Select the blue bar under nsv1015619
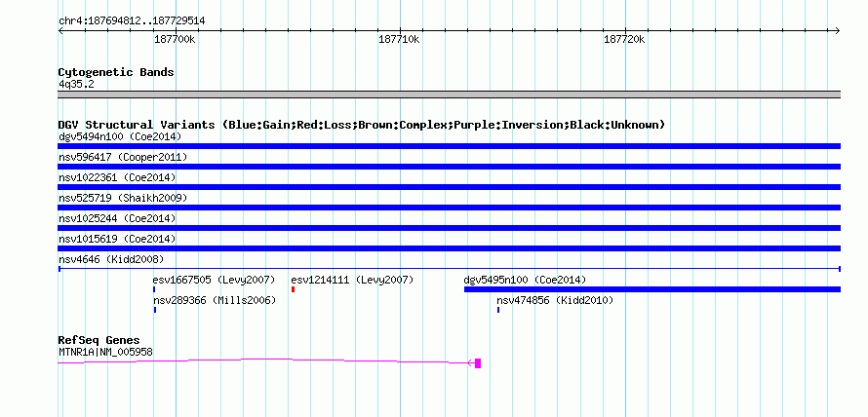The width and height of the screenshot is (868, 417). tap(449, 248)
